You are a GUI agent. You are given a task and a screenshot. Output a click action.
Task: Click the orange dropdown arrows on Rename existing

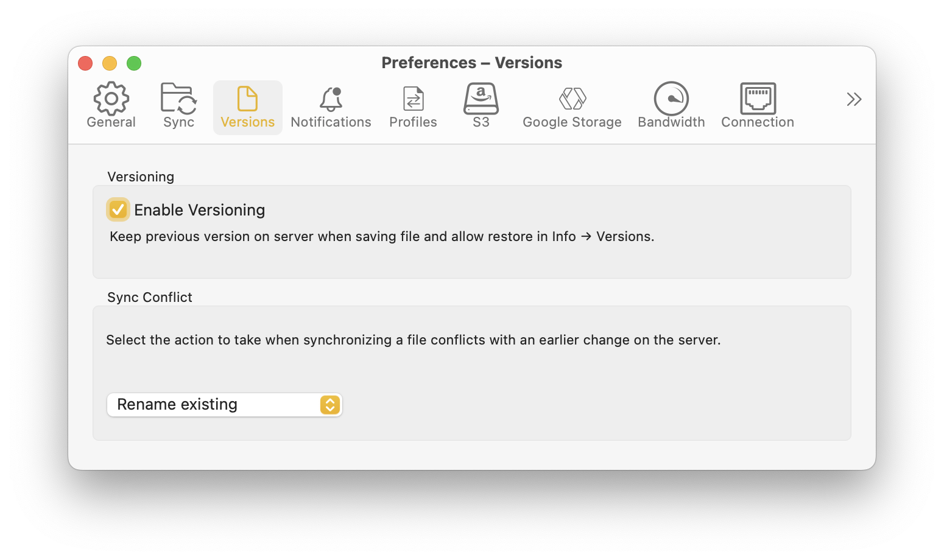(330, 405)
